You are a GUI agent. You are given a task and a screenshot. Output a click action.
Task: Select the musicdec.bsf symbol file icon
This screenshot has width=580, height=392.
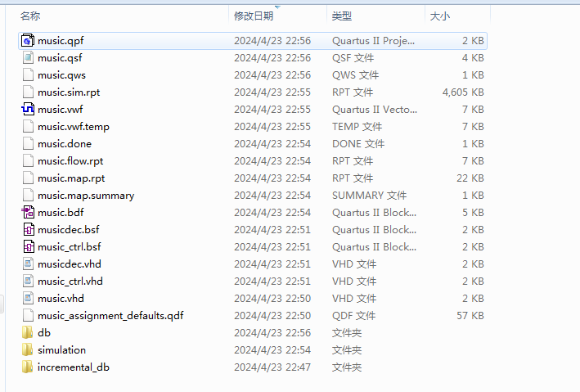click(x=29, y=229)
